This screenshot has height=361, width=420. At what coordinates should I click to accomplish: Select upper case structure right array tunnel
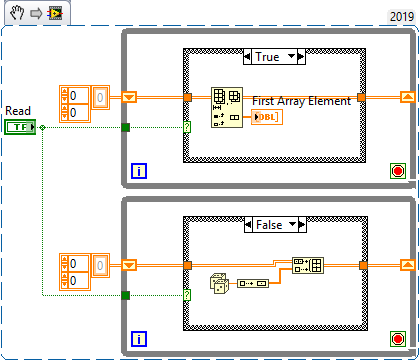click(361, 97)
